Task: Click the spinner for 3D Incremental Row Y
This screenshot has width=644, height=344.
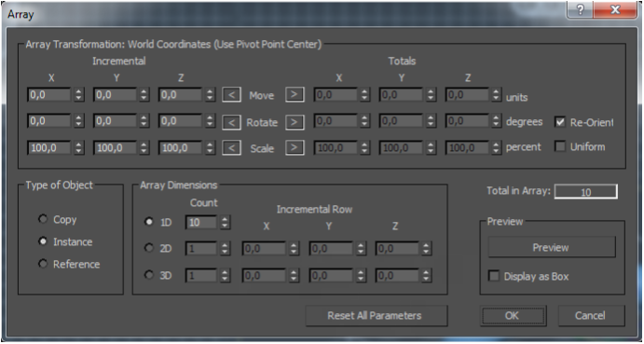Action: pyautogui.click(x=360, y=275)
